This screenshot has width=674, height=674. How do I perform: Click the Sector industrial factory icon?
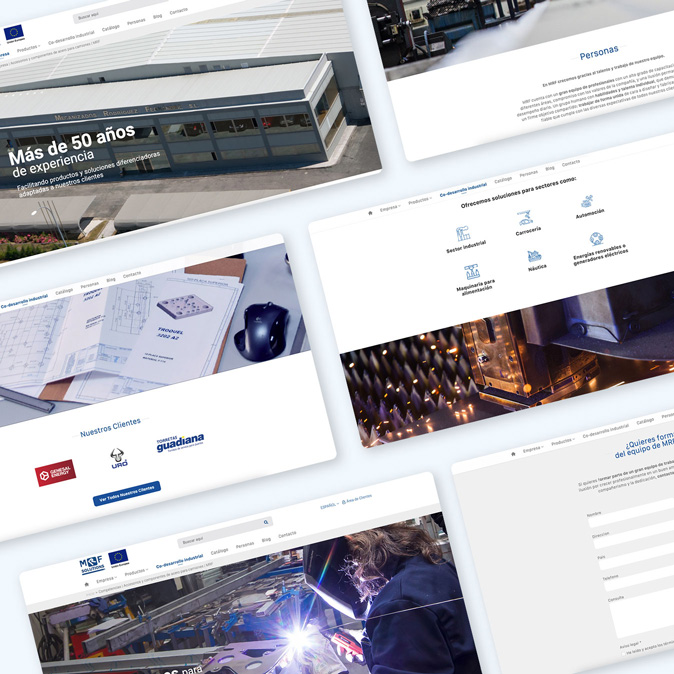(463, 234)
